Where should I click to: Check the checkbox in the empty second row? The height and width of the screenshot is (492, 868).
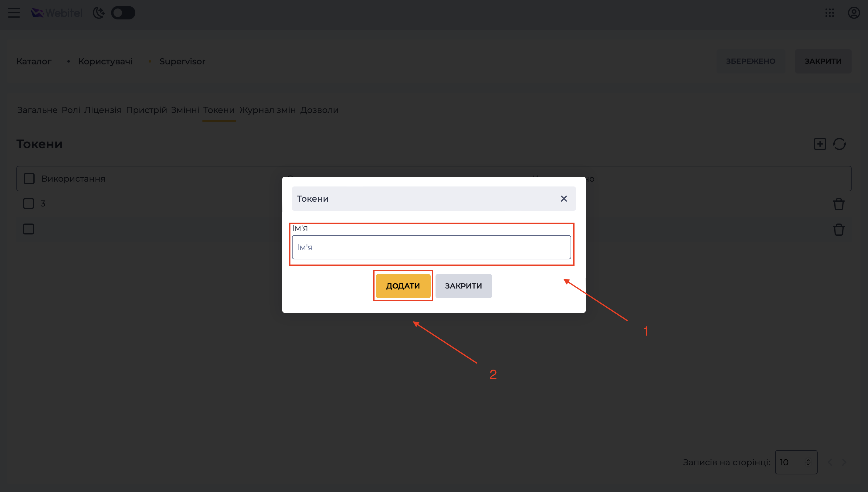pyautogui.click(x=28, y=229)
